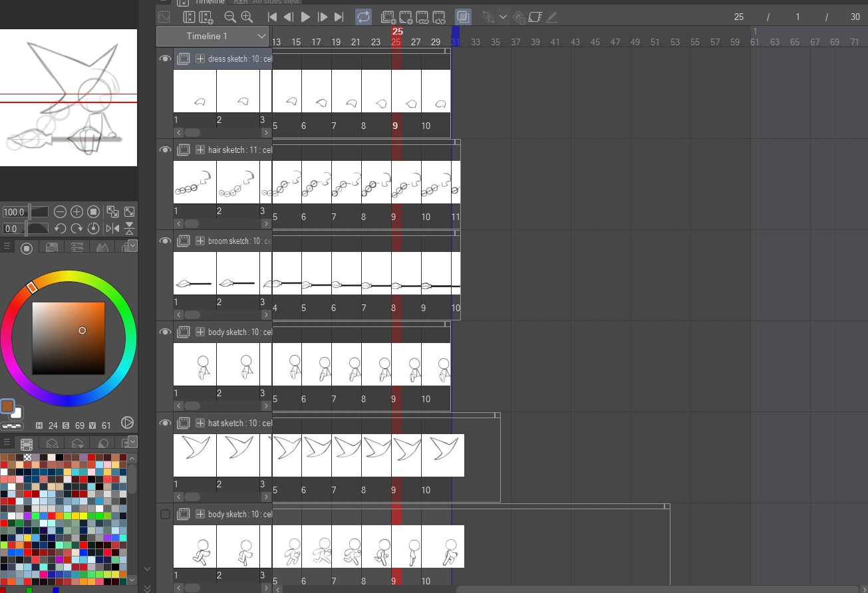Open the Timeline 1 dropdown
Image resolution: width=868 pixels, height=593 pixels.
coord(259,37)
